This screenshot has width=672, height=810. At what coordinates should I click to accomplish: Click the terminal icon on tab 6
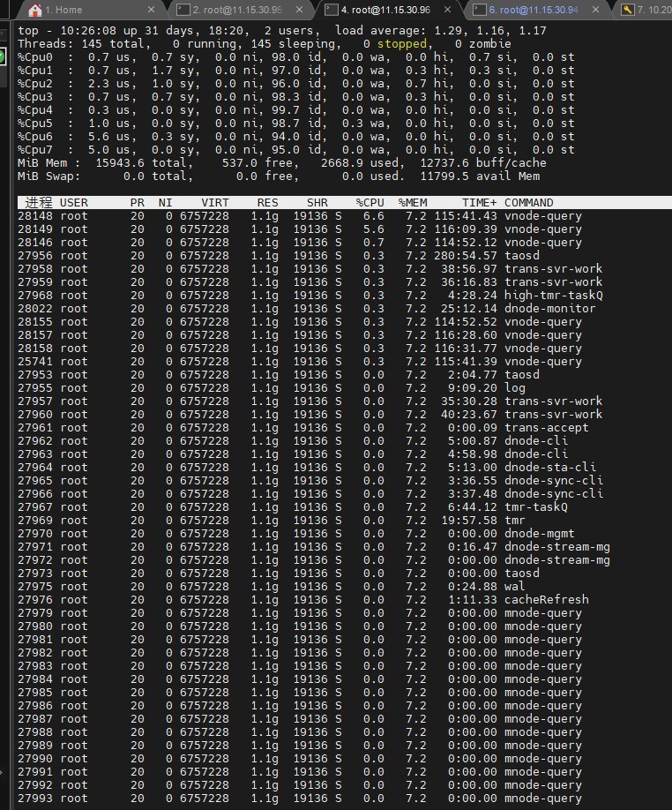pos(479,10)
